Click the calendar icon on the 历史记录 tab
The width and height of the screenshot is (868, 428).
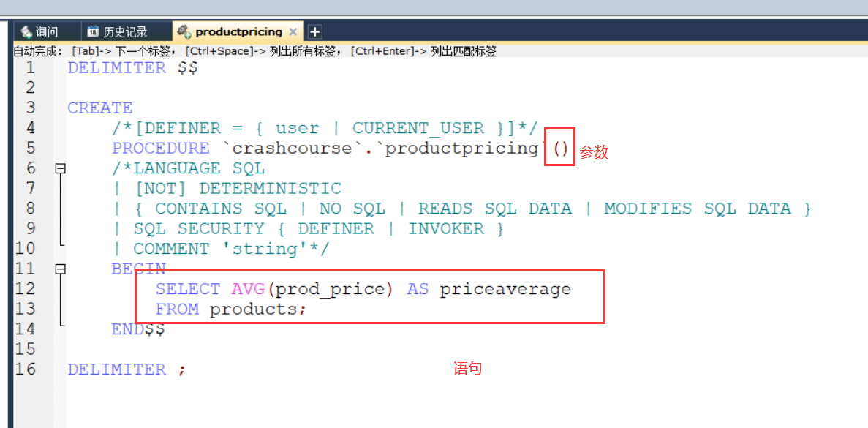point(92,31)
